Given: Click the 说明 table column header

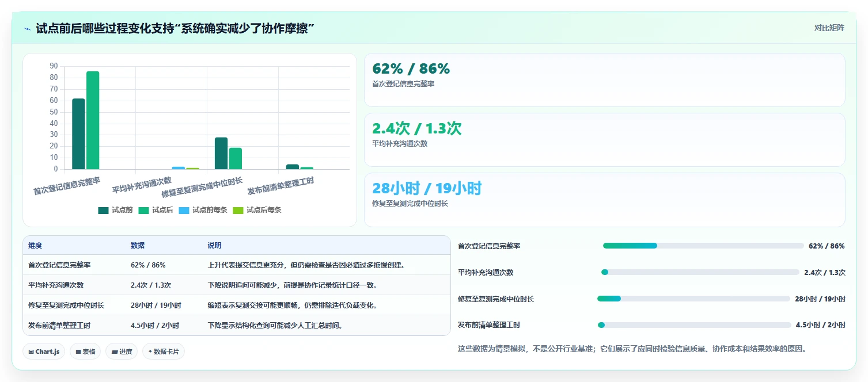Looking at the screenshot, I should [x=214, y=246].
